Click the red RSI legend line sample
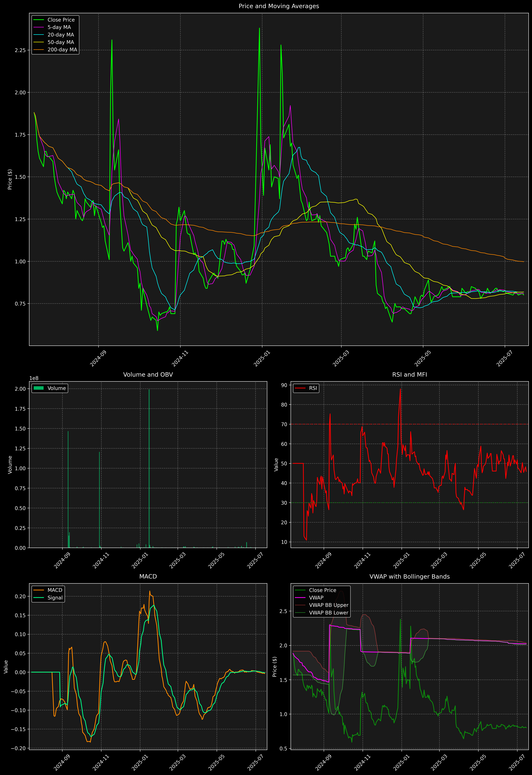Screen dimensions: 532x775 (300, 388)
